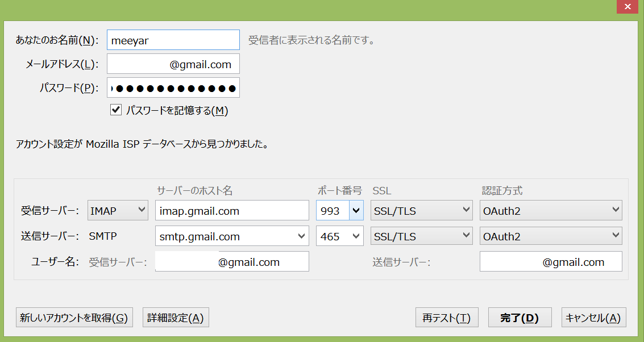Open incoming server SSL/TLS dropdown

coord(421,211)
